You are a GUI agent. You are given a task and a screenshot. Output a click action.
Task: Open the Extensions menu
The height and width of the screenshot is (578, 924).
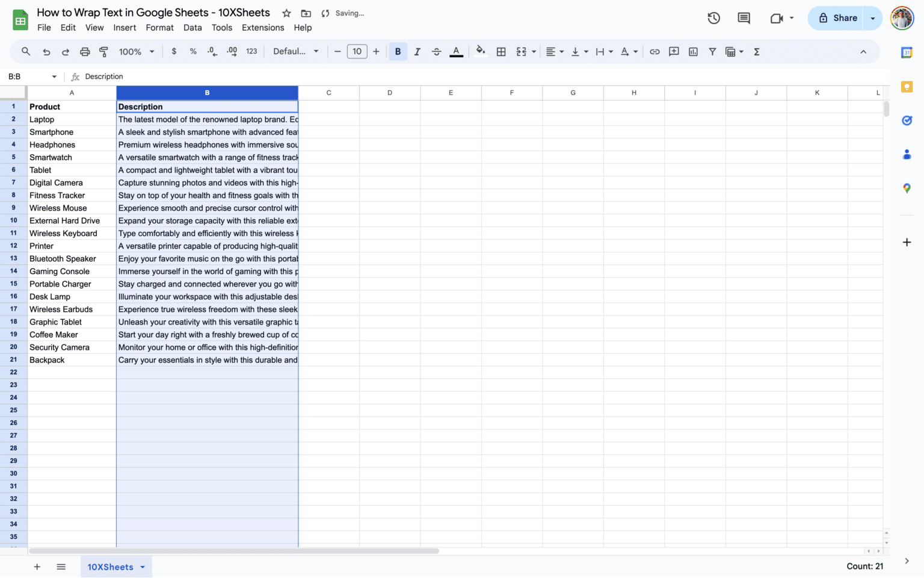263,28
